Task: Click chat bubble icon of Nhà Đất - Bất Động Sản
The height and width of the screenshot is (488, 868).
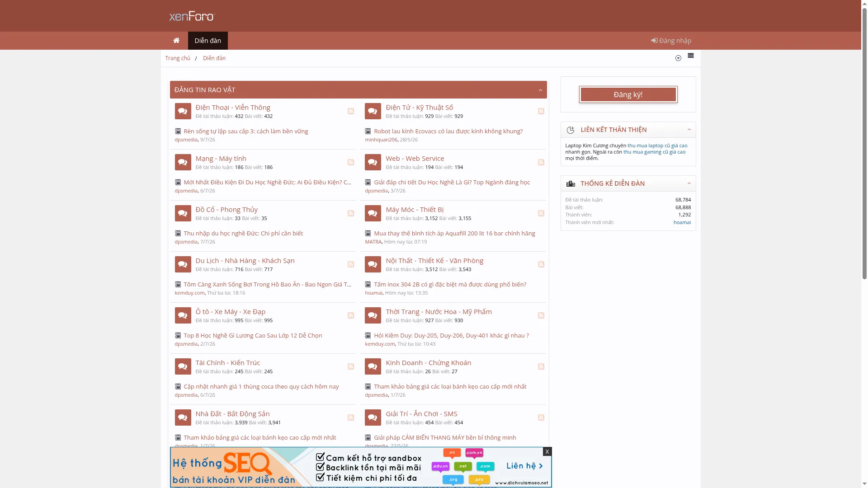Action: point(183,418)
